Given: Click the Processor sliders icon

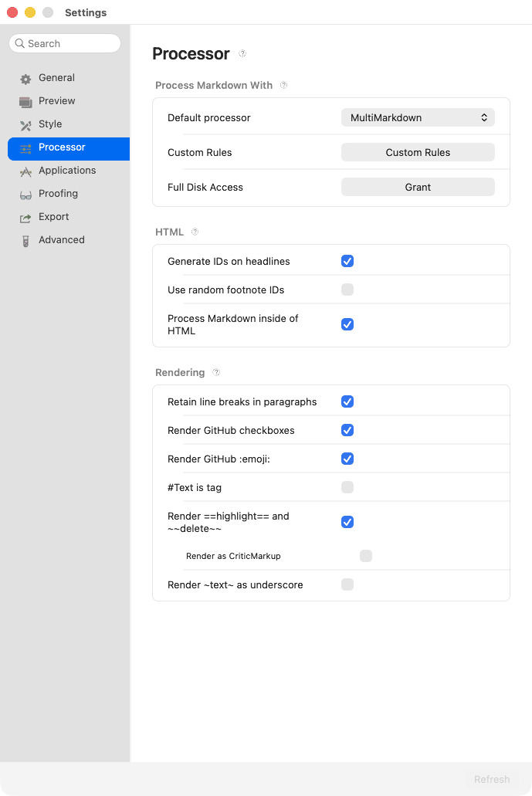Looking at the screenshot, I should point(25,148).
